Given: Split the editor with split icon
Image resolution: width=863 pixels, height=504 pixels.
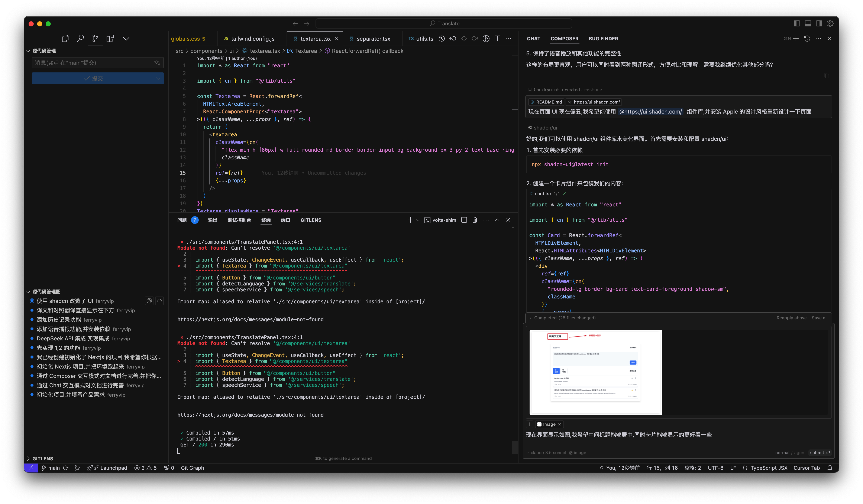Looking at the screenshot, I should (497, 38).
